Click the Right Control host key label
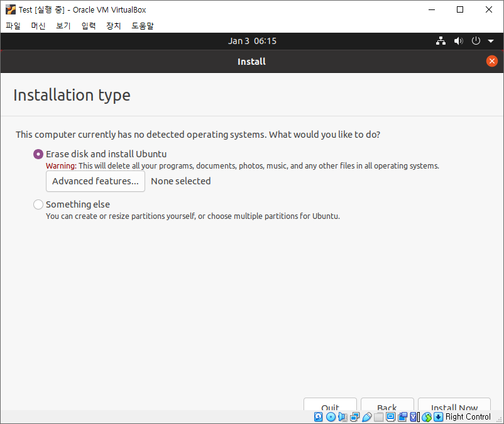This screenshot has width=504, height=424. pyautogui.click(x=468, y=417)
